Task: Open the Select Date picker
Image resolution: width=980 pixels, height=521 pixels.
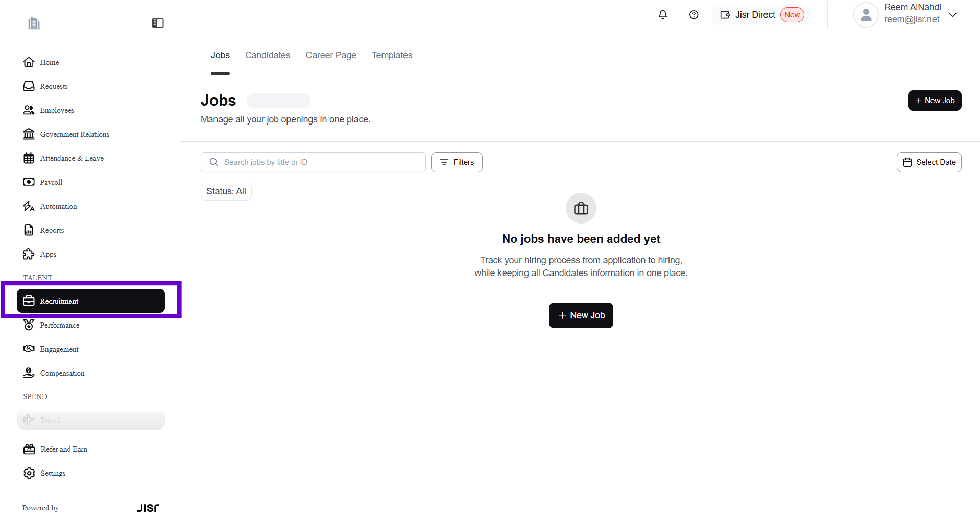Action: [929, 162]
